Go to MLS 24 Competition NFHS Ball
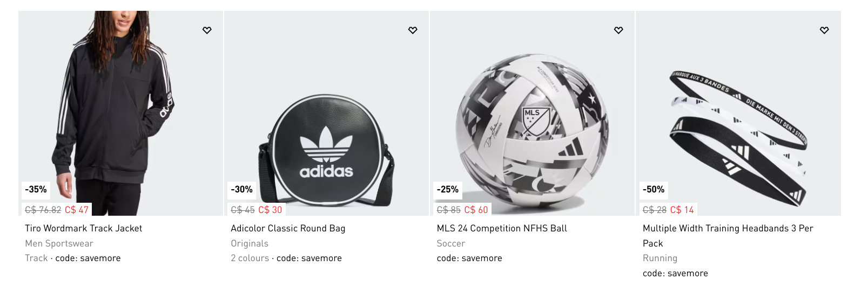Viewport: 868px width, 286px height. pyautogui.click(x=502, y=228)
